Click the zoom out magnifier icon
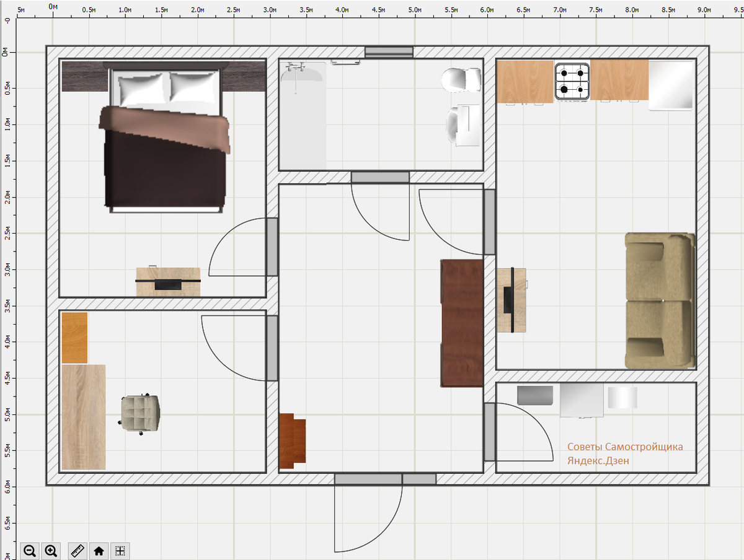 pyautogui.click(x=29, y=550)
